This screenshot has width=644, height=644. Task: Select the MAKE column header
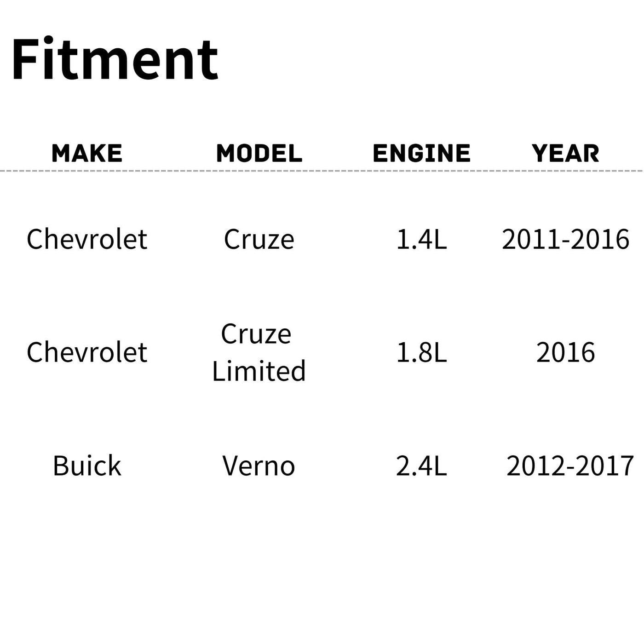coord(87,153)
